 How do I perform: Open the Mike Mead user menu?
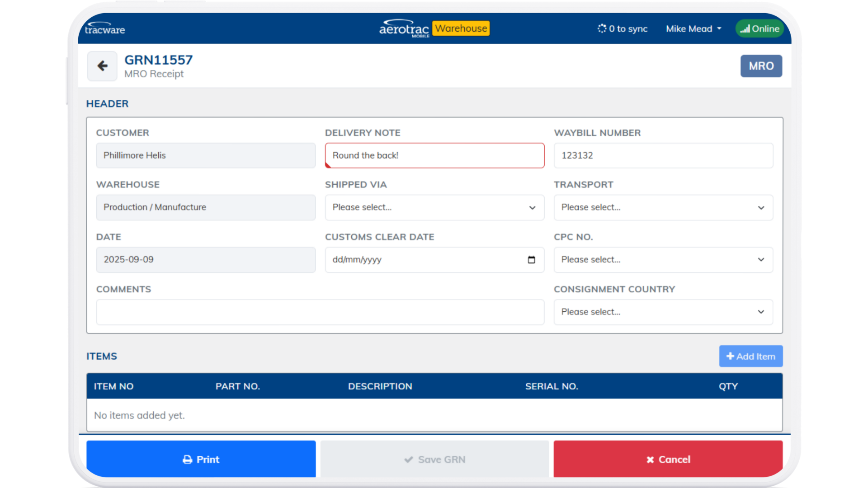(693, 29)
